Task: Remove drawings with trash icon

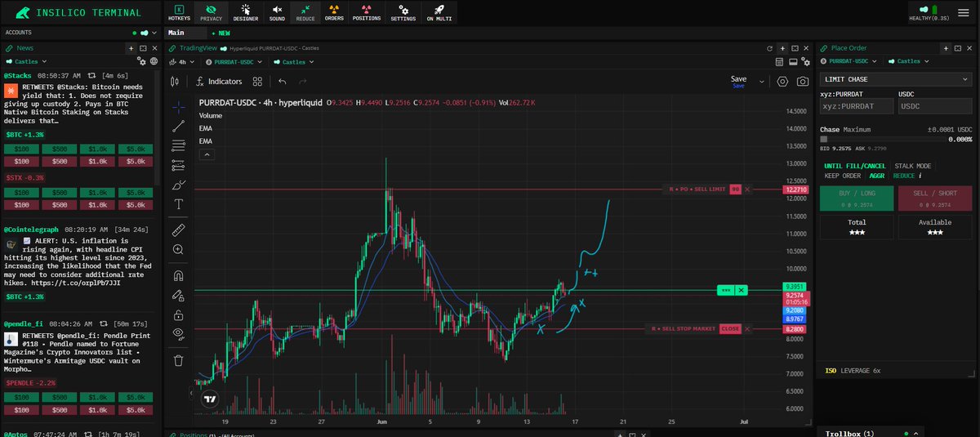Action: [x=179, y=359]
